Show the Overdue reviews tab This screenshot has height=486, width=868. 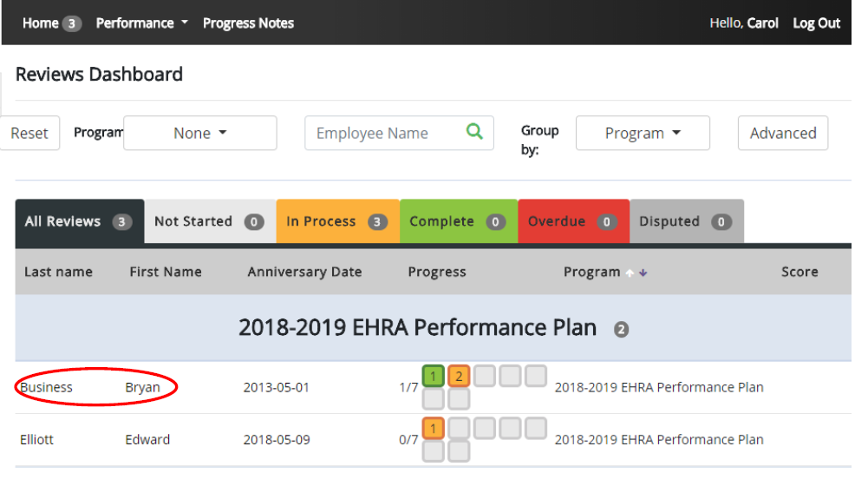pos(572,222)
